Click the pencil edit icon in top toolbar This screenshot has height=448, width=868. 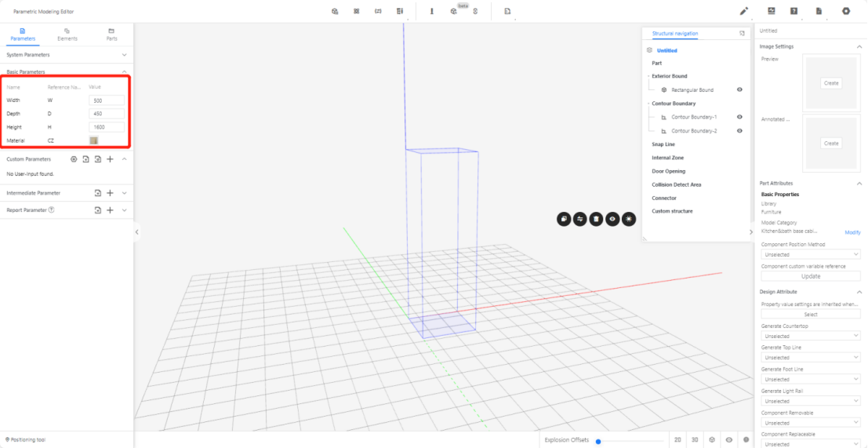(744, 11)
